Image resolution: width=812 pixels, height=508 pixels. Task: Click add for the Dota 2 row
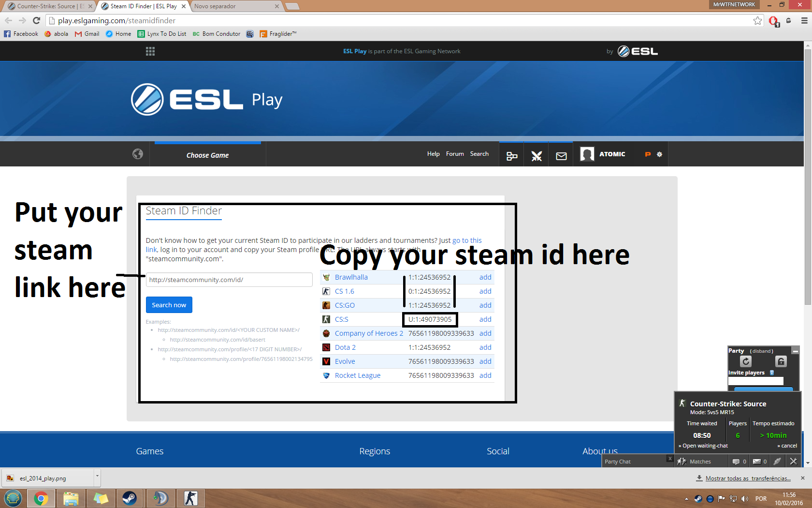[485, 347]
